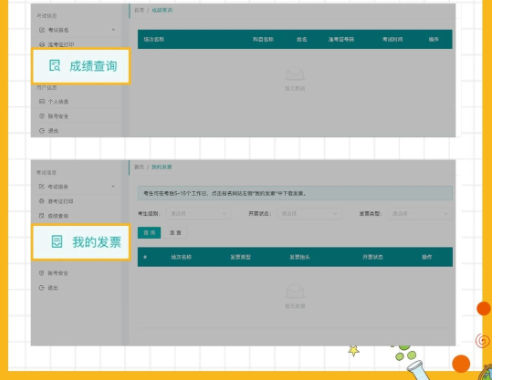This screenshot has width=506, height=380.
Task: Click the 成绩查询 icon in the 我的发票 page sidebar
Action: (41, 216)
